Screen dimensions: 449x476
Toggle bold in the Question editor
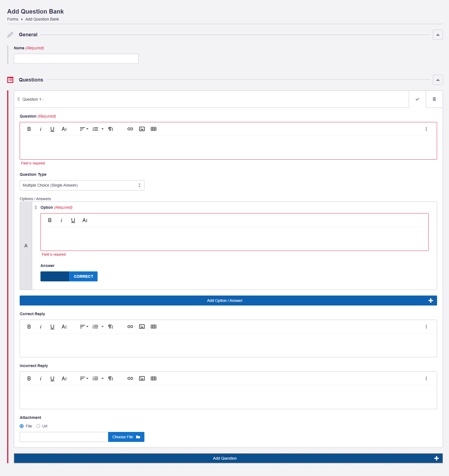point(29,129)
